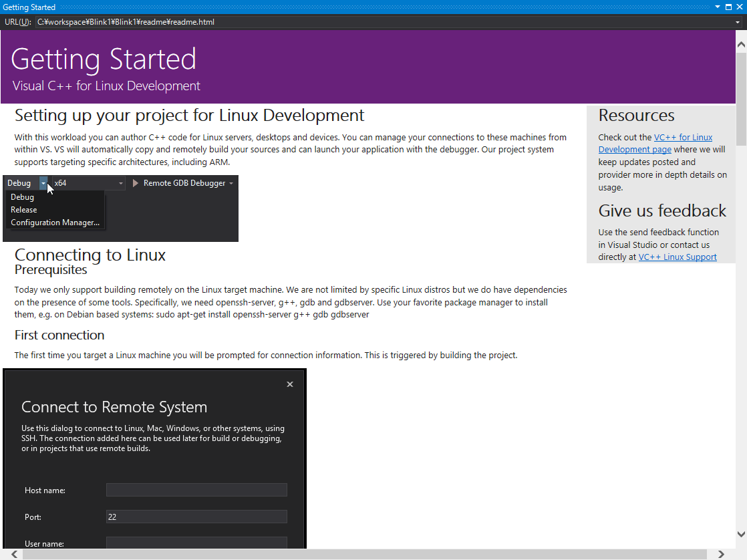Expand the Debug configuration dropdown arrow
747x560 pixels.
(43, 183)
